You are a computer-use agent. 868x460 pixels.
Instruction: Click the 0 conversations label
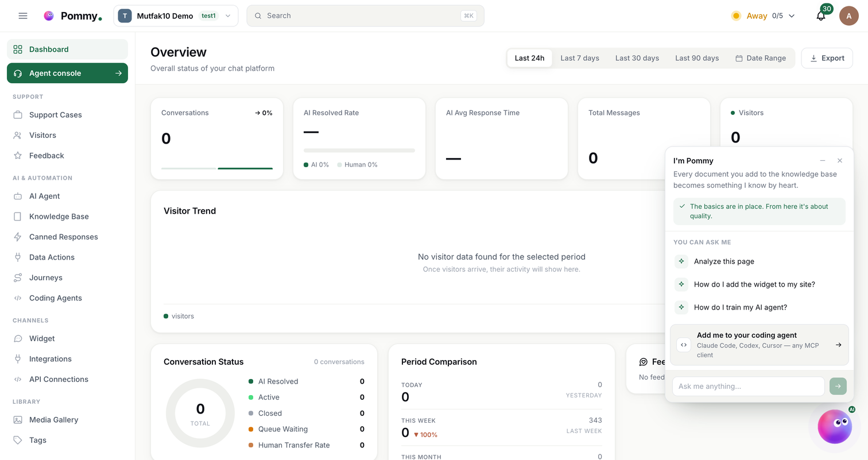339,362
